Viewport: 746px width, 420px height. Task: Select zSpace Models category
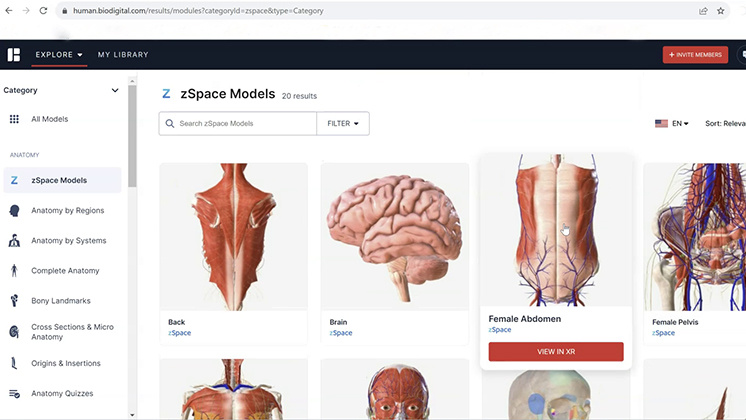click(62, 180)
